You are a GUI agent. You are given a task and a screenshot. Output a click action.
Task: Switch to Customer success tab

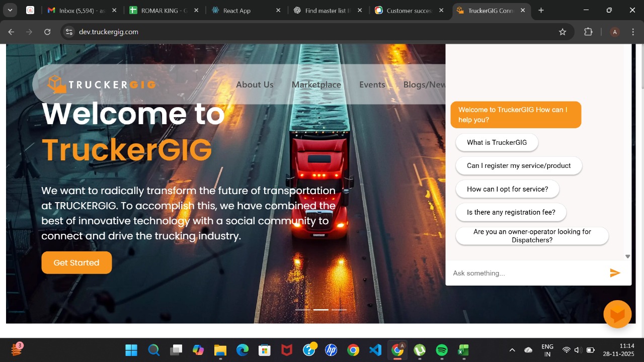click(409, 10)
